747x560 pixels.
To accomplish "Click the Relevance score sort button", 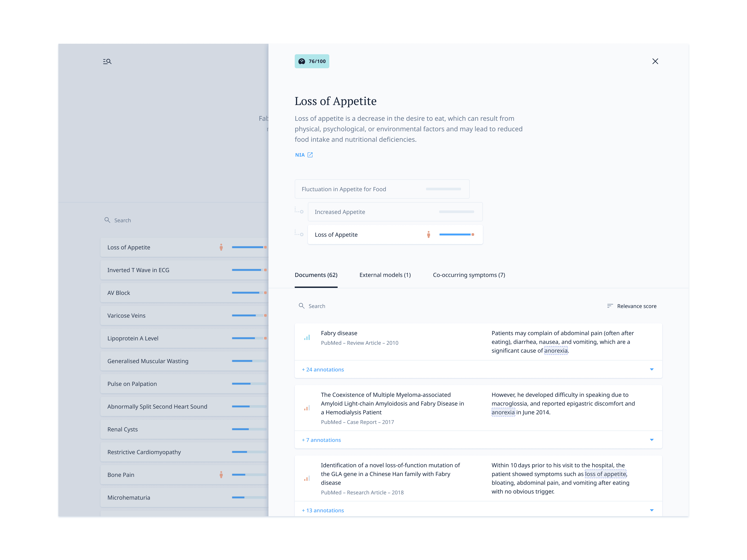I will click(636, 306).
